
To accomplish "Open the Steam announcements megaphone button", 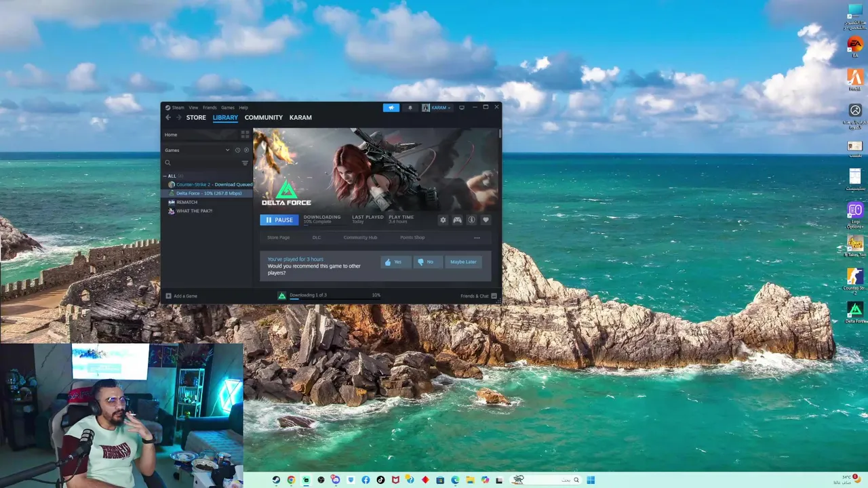I will click(x=391, y=108).
